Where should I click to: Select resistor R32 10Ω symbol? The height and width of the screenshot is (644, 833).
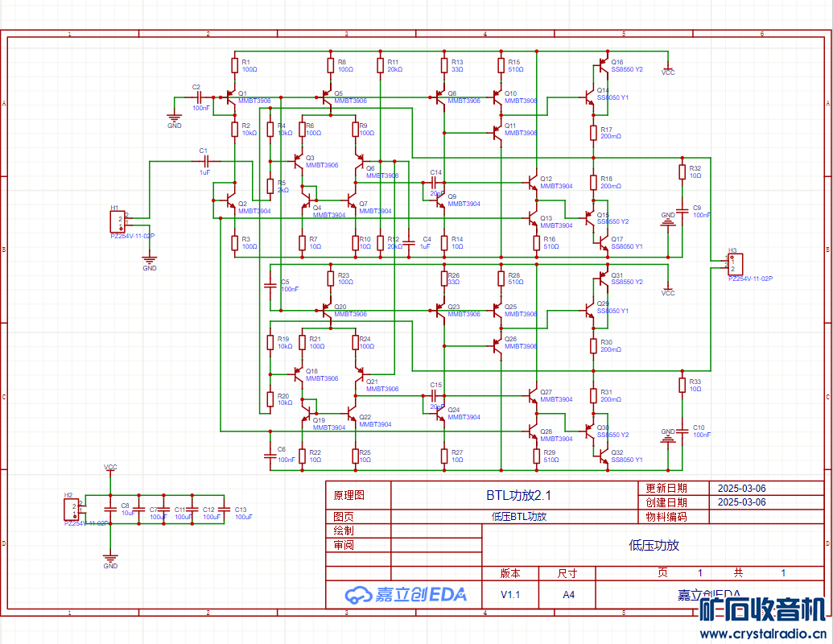tap(682, 171)
